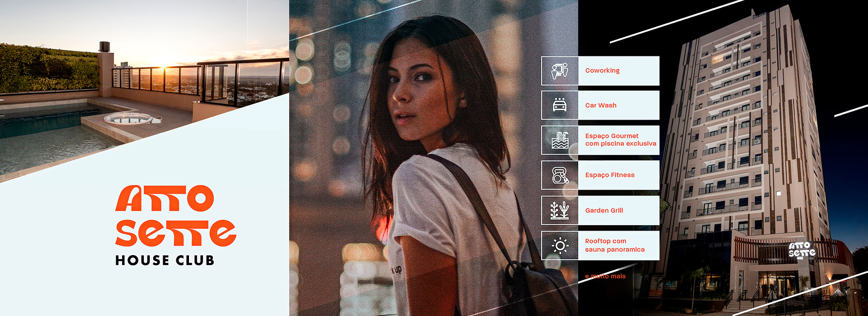The width and height of the screenshot is (868, 316).
Task: Select the Car Wash label
Action: 601,105
